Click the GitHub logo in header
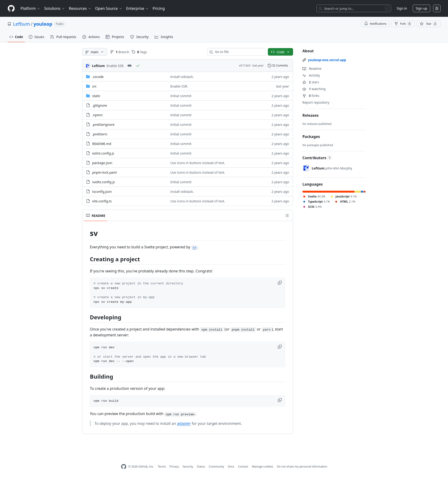Screen dimensions: 448x479 [11, 8]
